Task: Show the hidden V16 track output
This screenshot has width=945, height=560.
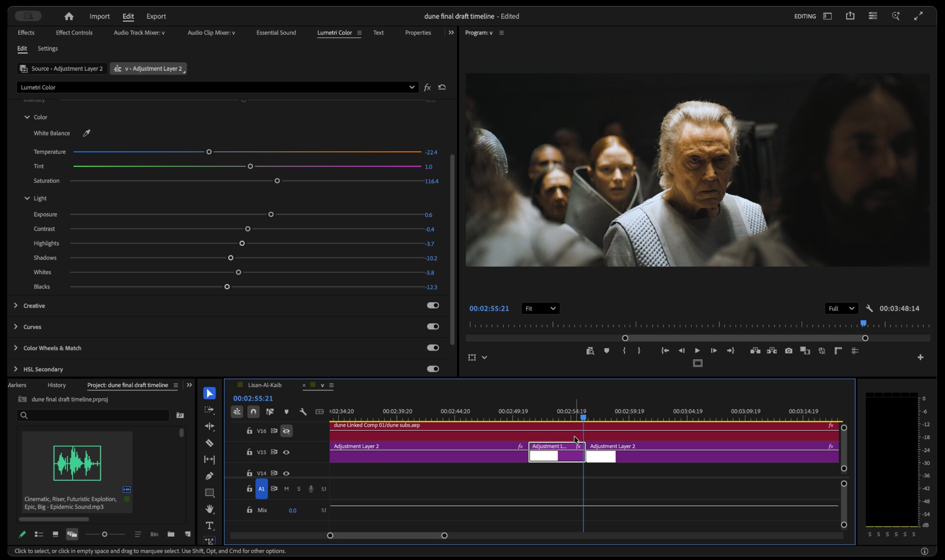Action: coord(286,431)
